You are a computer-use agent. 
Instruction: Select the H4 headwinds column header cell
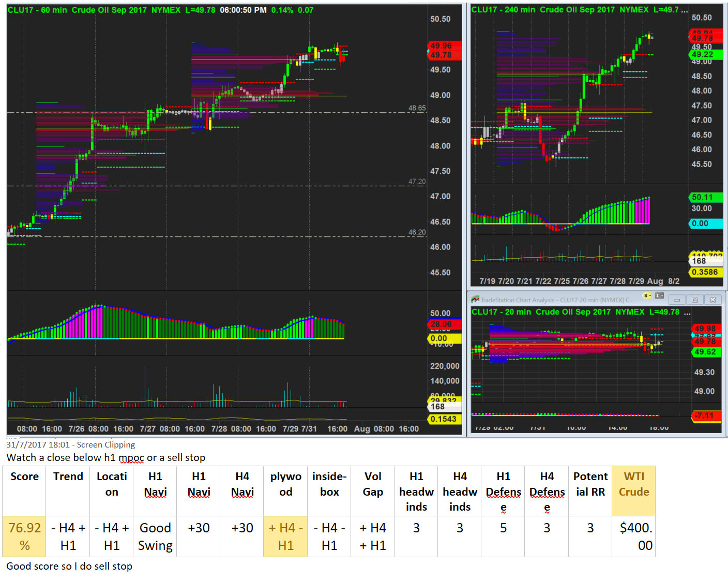coord(460,491)
